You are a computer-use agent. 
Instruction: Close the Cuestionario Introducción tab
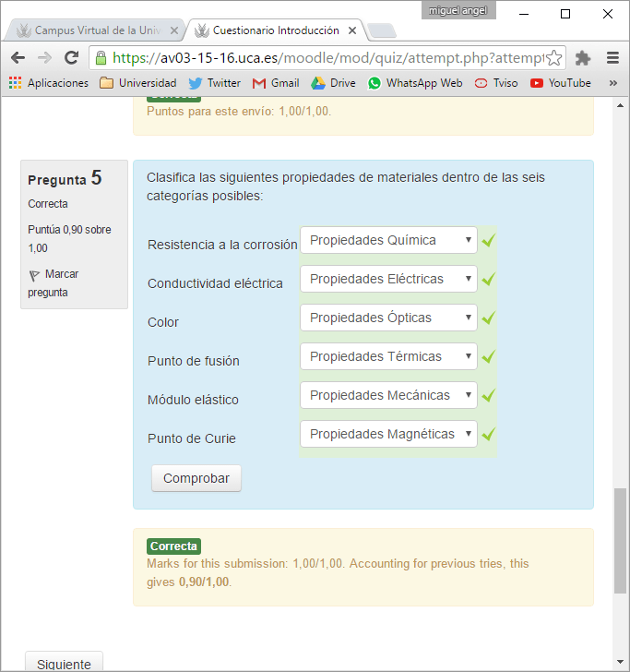[x=352, y=30]
